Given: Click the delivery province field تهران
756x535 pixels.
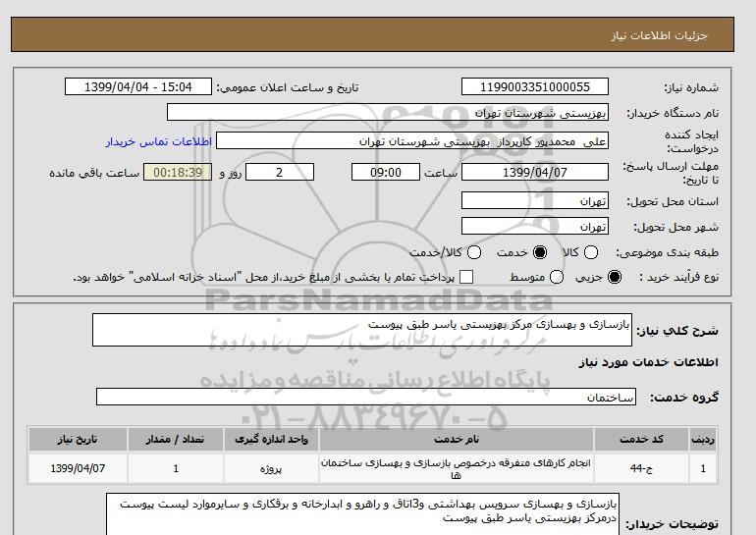Looking at the screenshot, I should (x=535, y=200).
